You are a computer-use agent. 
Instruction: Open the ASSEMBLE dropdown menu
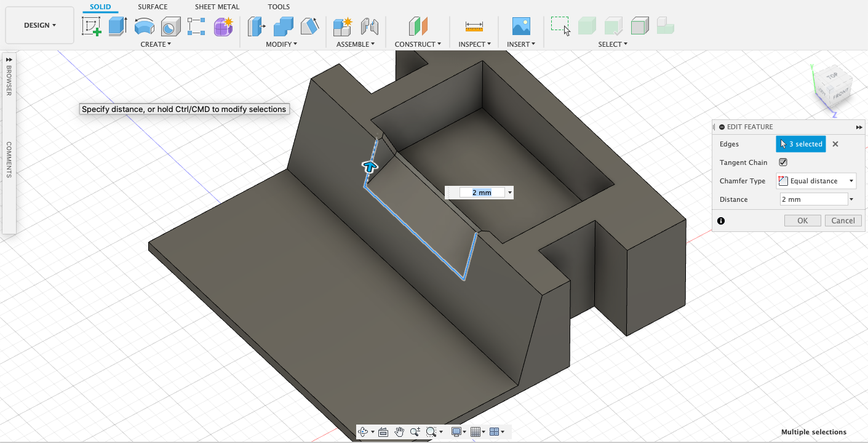(356, 44)
